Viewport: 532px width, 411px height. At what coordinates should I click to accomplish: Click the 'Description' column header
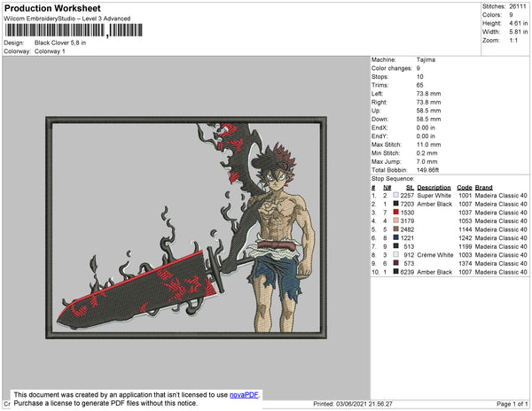click(x=434, y=188)
